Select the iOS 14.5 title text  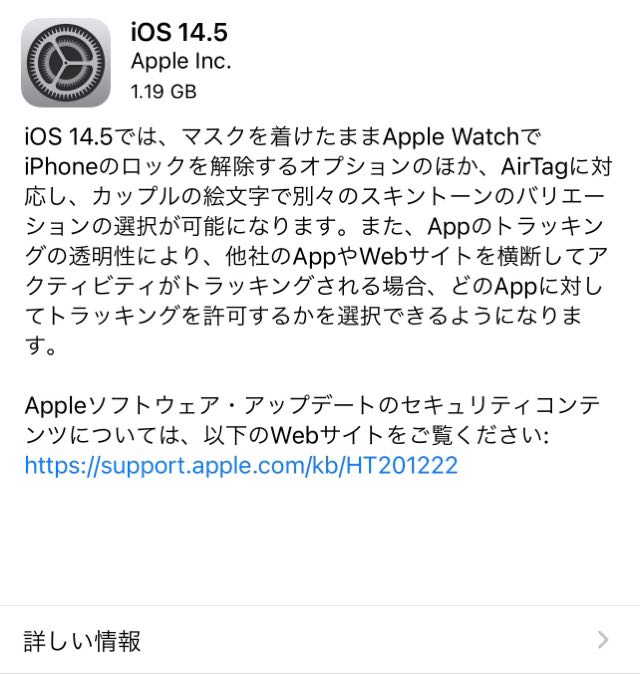pos(179,32)
